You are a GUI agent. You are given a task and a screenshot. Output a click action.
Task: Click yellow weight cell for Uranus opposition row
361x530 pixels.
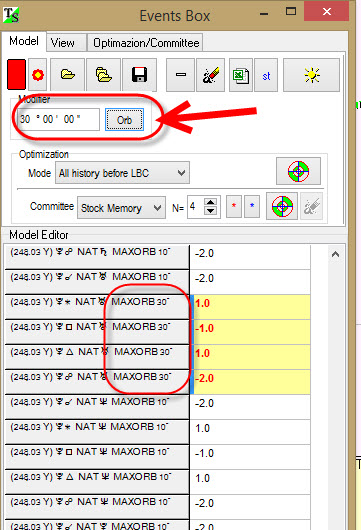point(250,382)
